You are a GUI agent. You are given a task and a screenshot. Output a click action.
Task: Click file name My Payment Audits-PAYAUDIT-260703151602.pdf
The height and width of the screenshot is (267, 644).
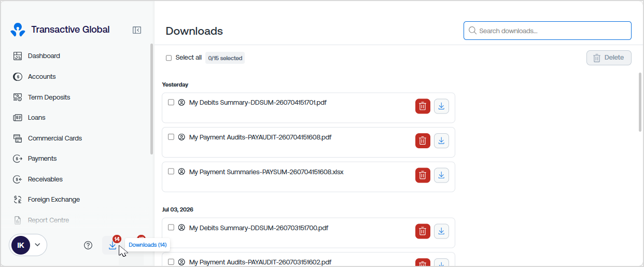[260, 262]
